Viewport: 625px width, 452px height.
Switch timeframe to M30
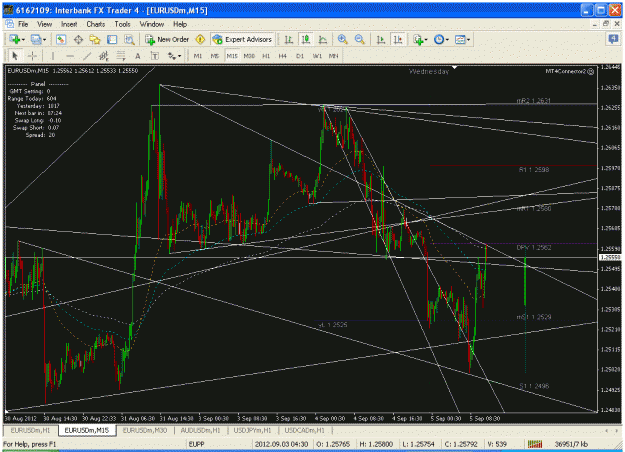click(x=249, y=56)
